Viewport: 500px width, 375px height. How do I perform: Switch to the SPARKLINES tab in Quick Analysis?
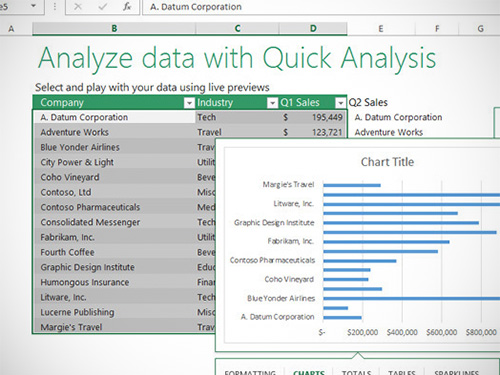pos(456,372)
